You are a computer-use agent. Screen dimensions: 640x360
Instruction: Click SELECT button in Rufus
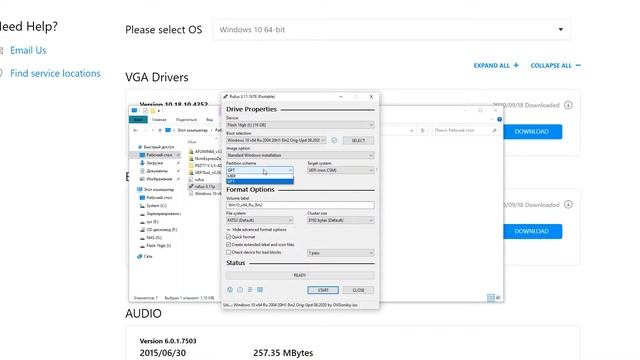(358, 140)
